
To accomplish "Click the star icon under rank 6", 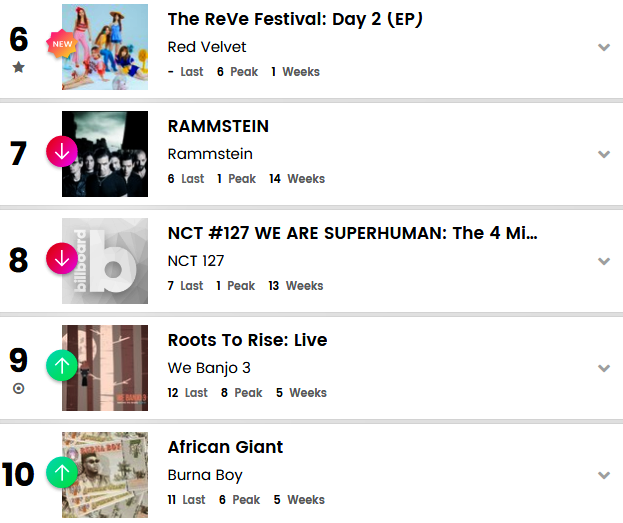I will tap(19, 68).
